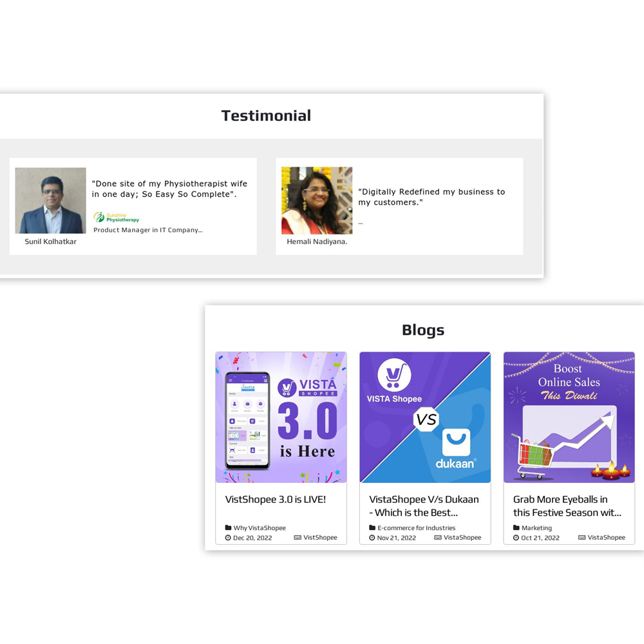644x644 pixels.
Task: Select the E-commerce for Industries category
Action: click(x=417, y=528)
